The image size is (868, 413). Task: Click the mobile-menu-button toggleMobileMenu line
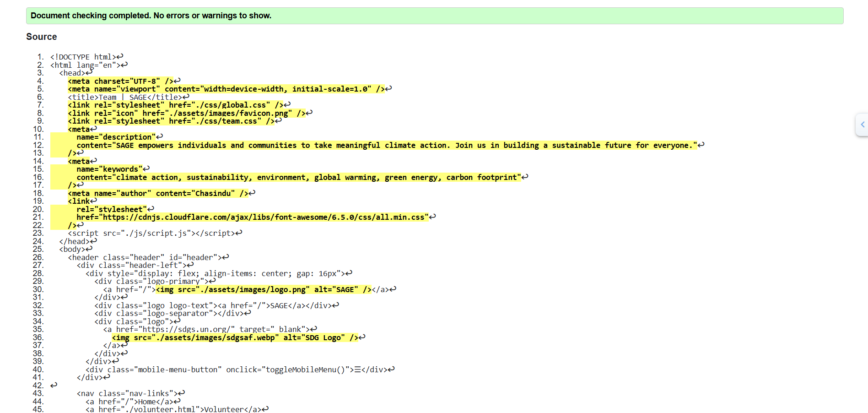[240, 370]
